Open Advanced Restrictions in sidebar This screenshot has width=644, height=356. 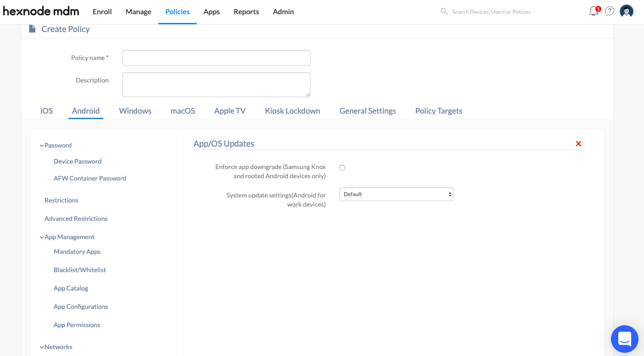tap(76, 219)
